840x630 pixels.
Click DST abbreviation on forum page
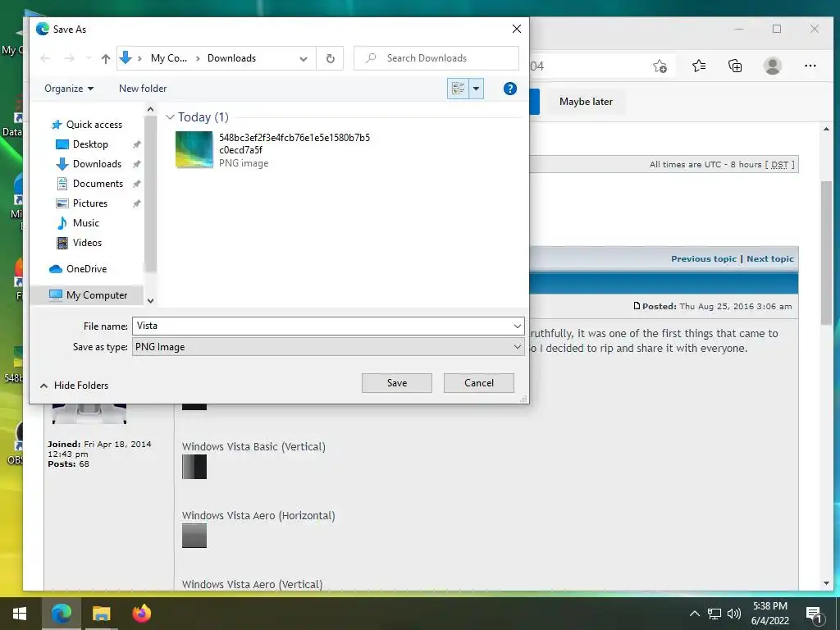[x=779, y=164]
